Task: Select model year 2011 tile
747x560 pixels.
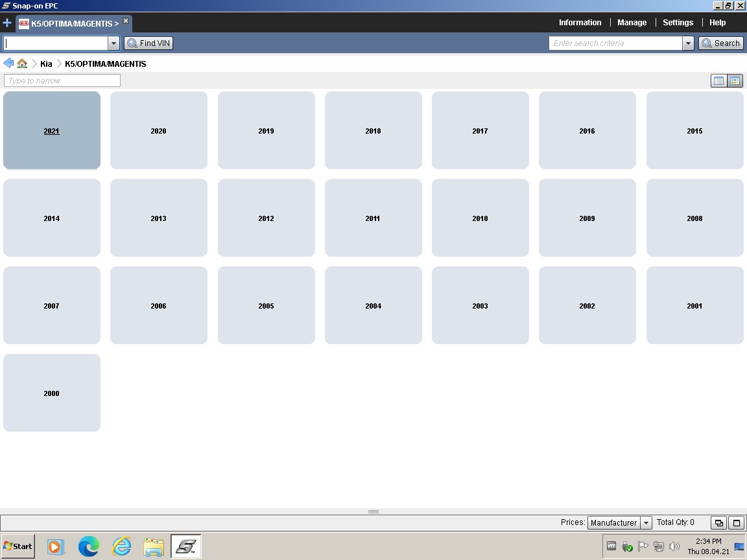Action: click(373, 218)
